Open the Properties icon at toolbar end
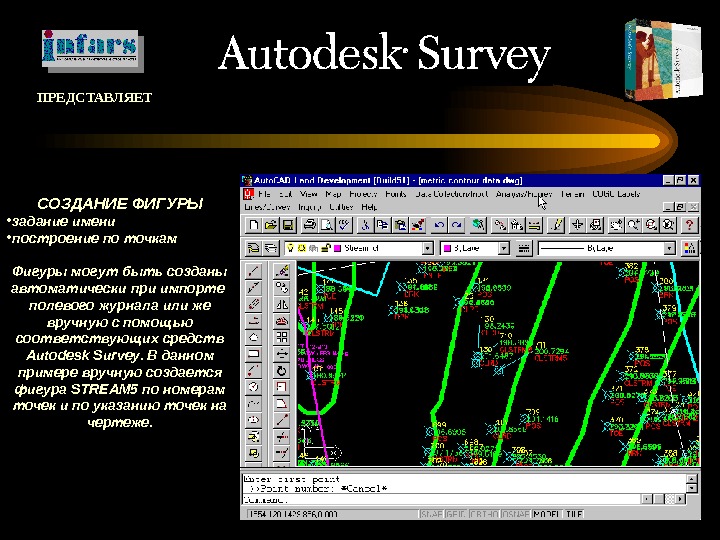 tap(689, 248)
